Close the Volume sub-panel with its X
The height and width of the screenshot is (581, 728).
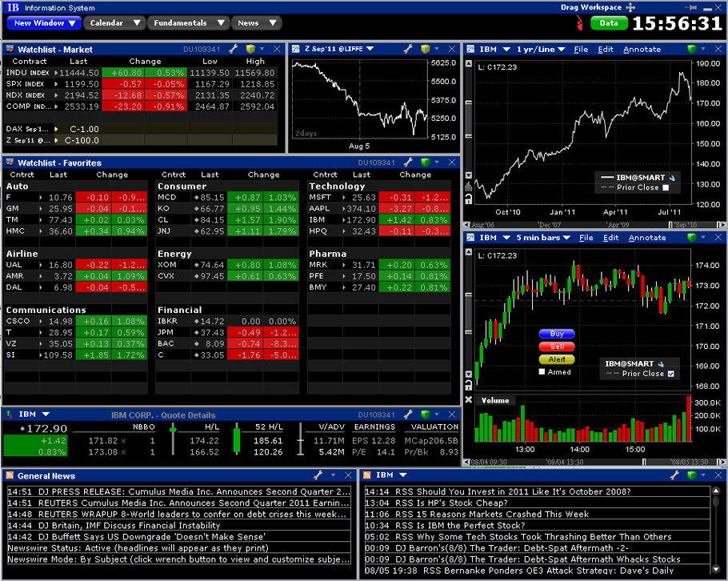pos(469,400)
